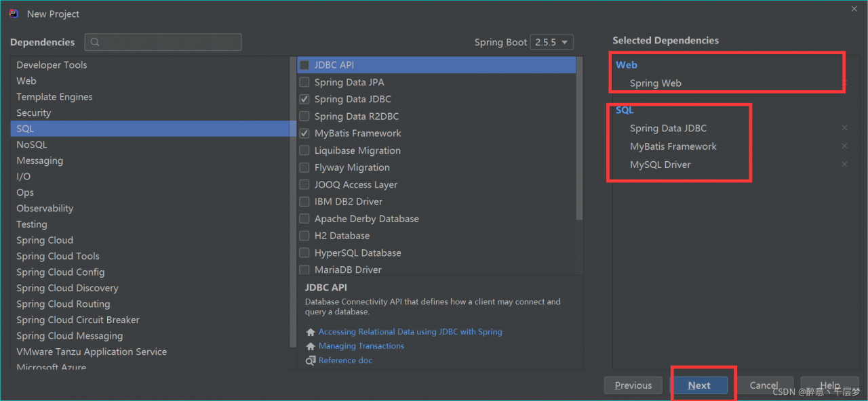Viewport: 868px width, 401px height.
Task: Remove MySQL Driver from selected dependencies
Action: coord(844,165)
